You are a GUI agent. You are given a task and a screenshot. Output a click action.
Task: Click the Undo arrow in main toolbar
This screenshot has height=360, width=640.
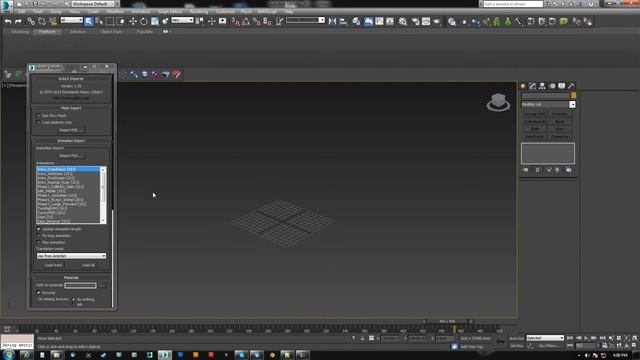pyautogui.click(x=8, y=21)
